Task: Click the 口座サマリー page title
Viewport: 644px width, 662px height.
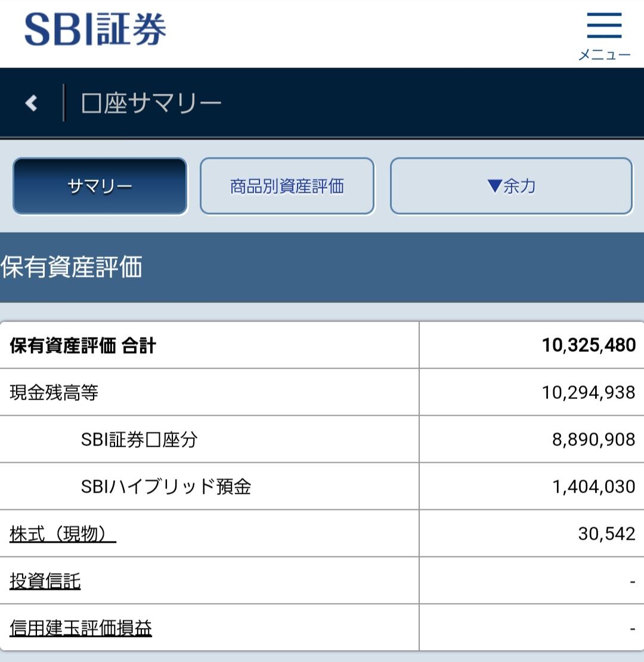Action: [x=151, y=103]
